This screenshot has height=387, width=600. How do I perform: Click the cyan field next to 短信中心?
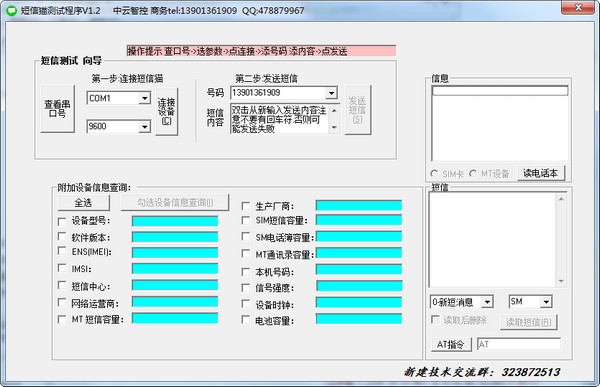[175, 285]
